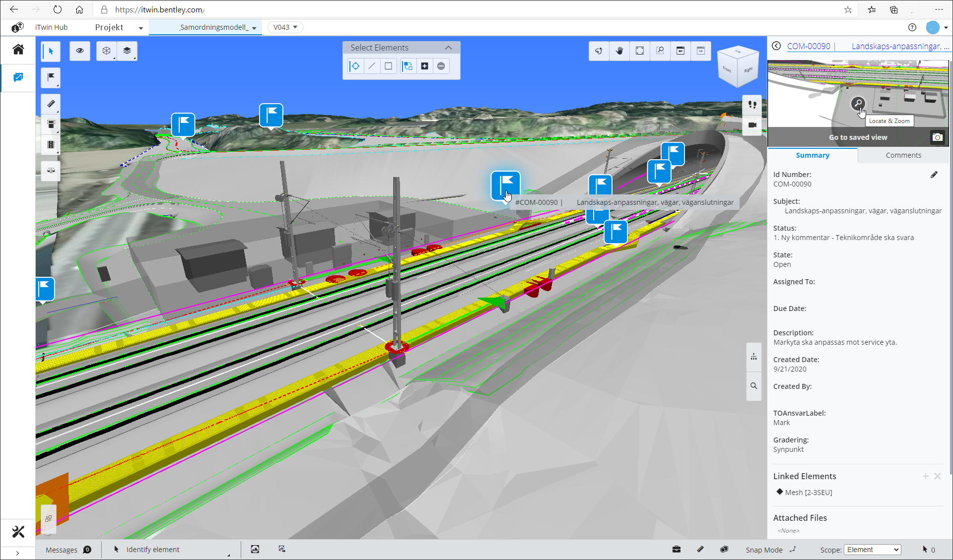This screenshot has width=953, height=560.
Task: Open the 3D model cube tool
Action: click(x=106, y=51)
